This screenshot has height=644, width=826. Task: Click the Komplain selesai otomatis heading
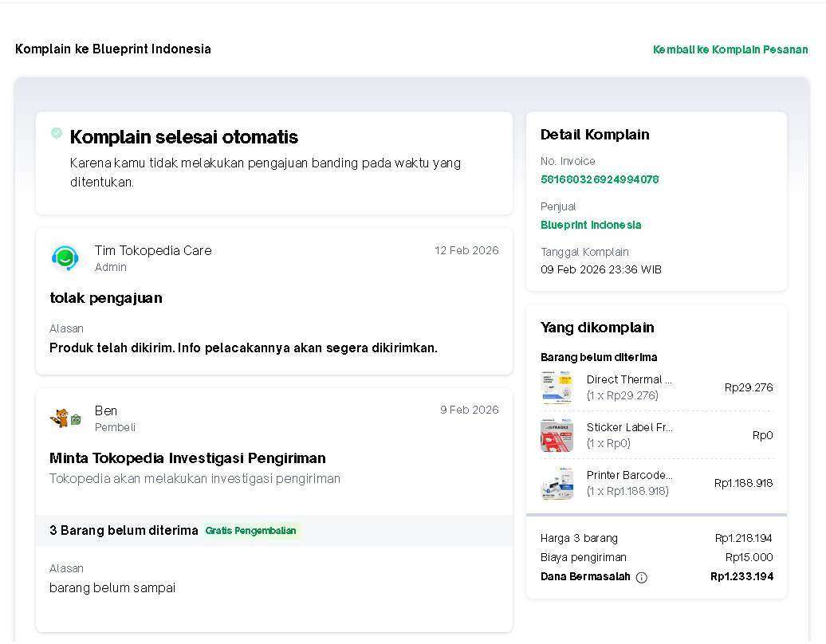click(184, 137)
